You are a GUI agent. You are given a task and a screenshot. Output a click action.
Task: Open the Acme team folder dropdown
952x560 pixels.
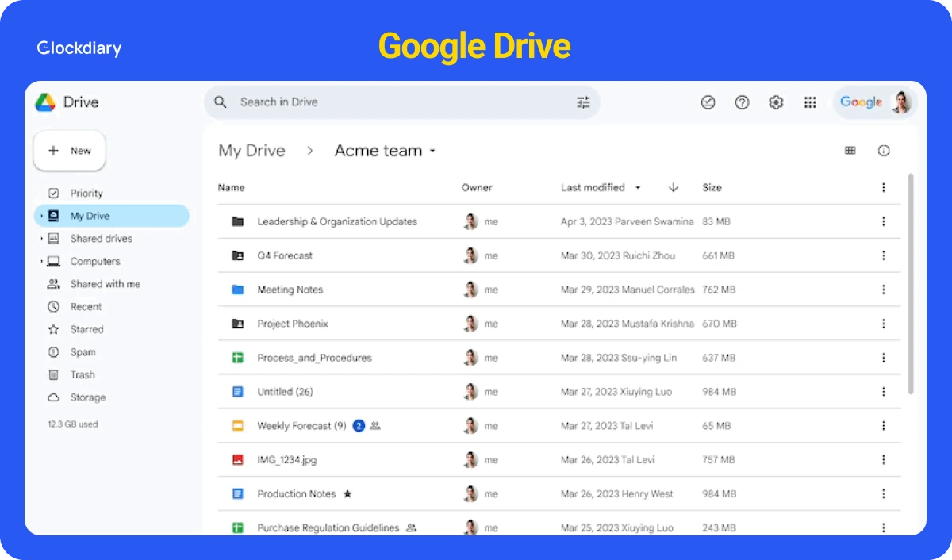432,151
